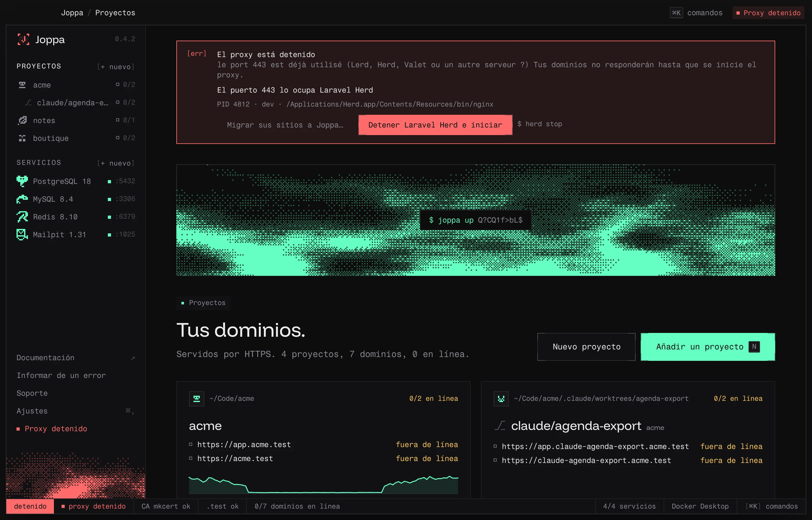Click the PostgreSQL 18 service icon
812x520 pixels.
[x=22, y=181]
